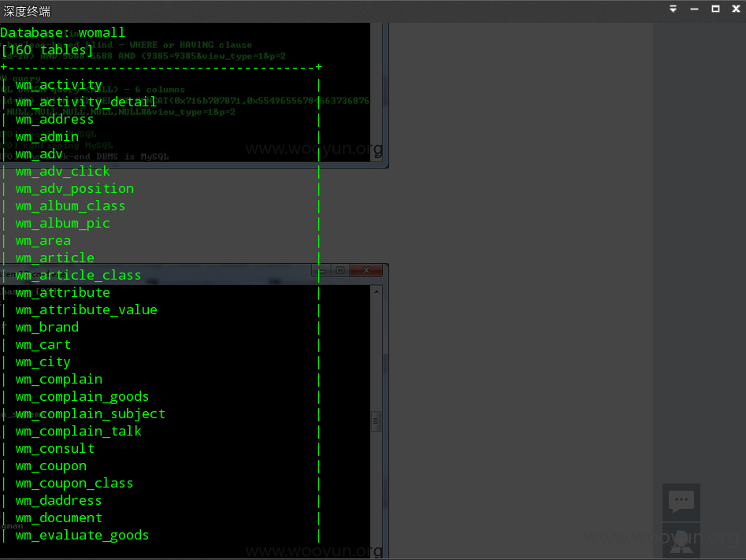The height and width of the screenshot is (560, 746).
Task: Select table name wm_brand
Action: 47,328
